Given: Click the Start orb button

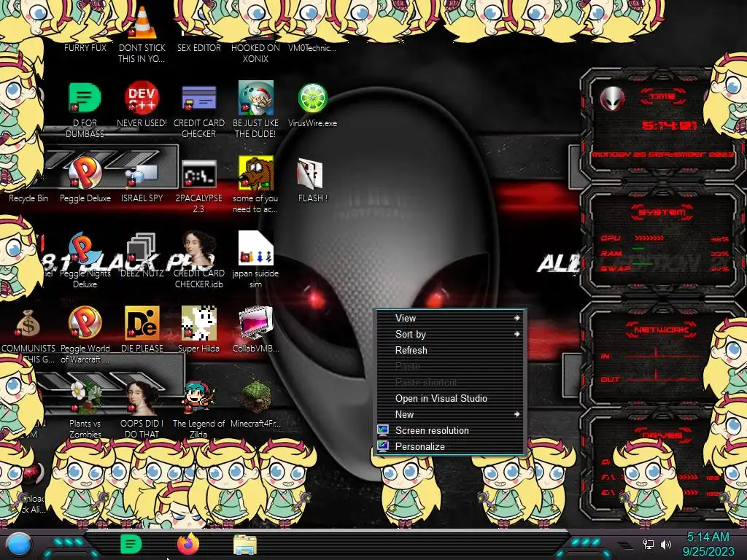Looking at the screenshot, I should coord(18,545).
